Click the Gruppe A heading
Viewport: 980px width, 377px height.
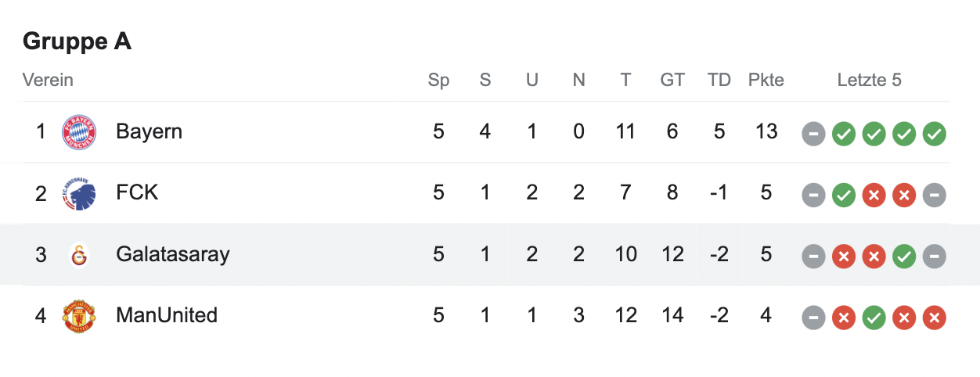[x=77, y=41]
